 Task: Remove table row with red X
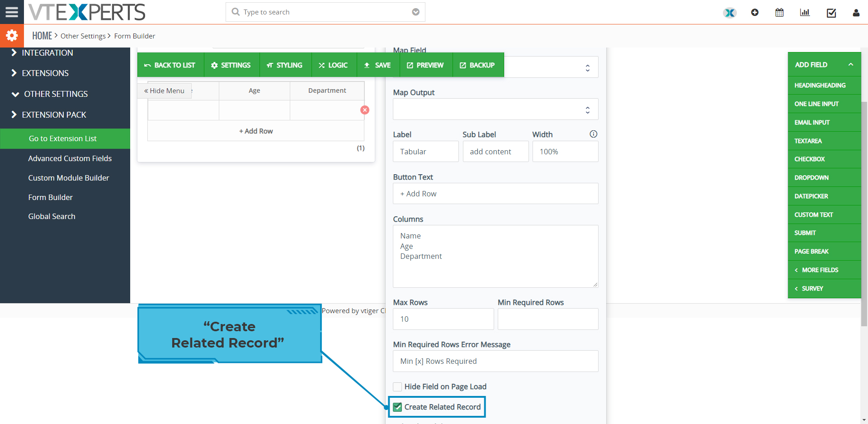pyautogui.click(x=365, y=110)
